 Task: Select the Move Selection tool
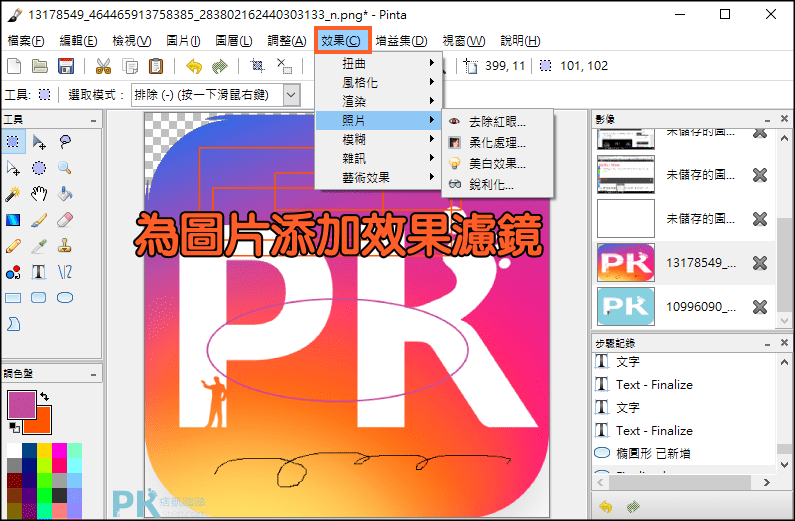(x=13, y=168)
